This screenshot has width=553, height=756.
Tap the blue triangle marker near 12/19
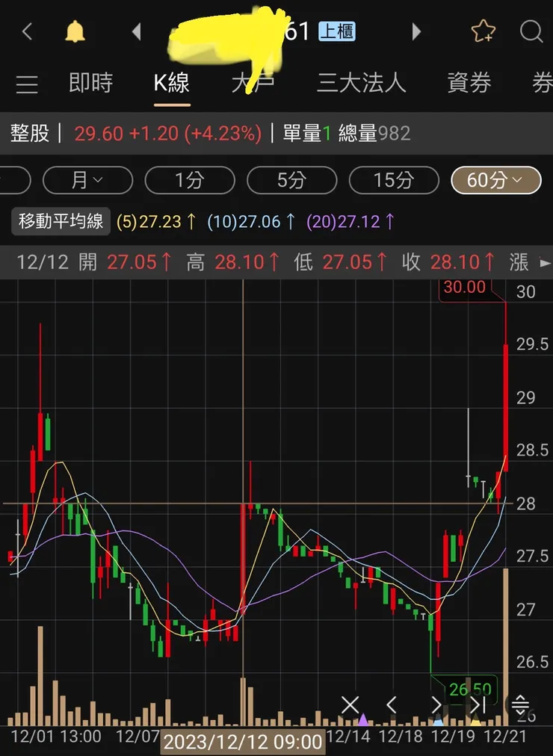(x=438, y=722)
